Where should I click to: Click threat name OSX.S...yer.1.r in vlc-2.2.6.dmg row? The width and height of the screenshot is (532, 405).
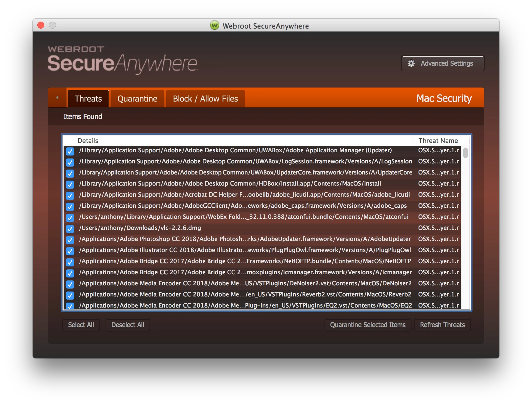coord(438,228)
